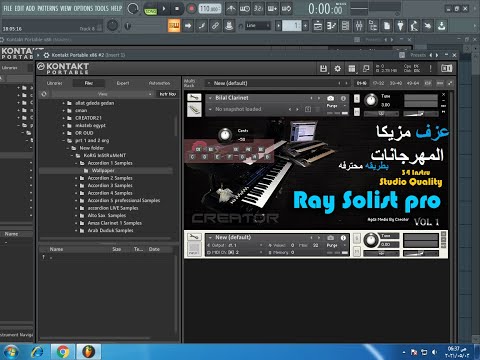Click the download arrow icon in the FL toolbar

(442, 26)
